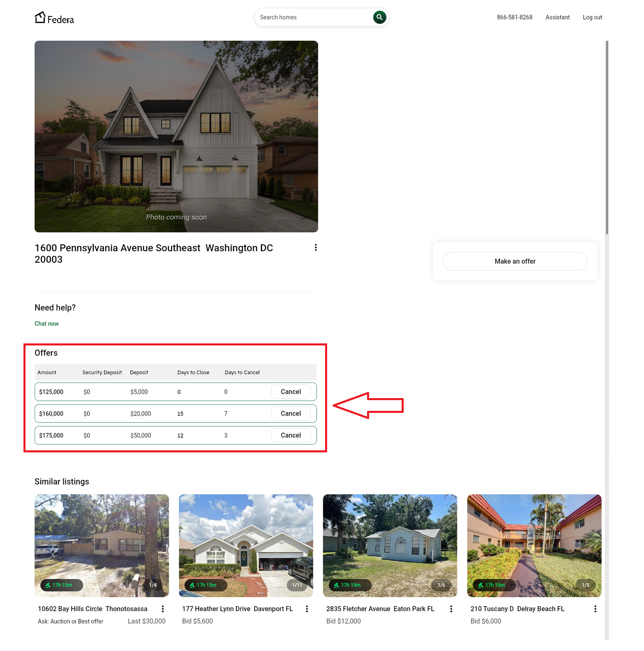Click the Make an offer button

[x=515, y=262]
